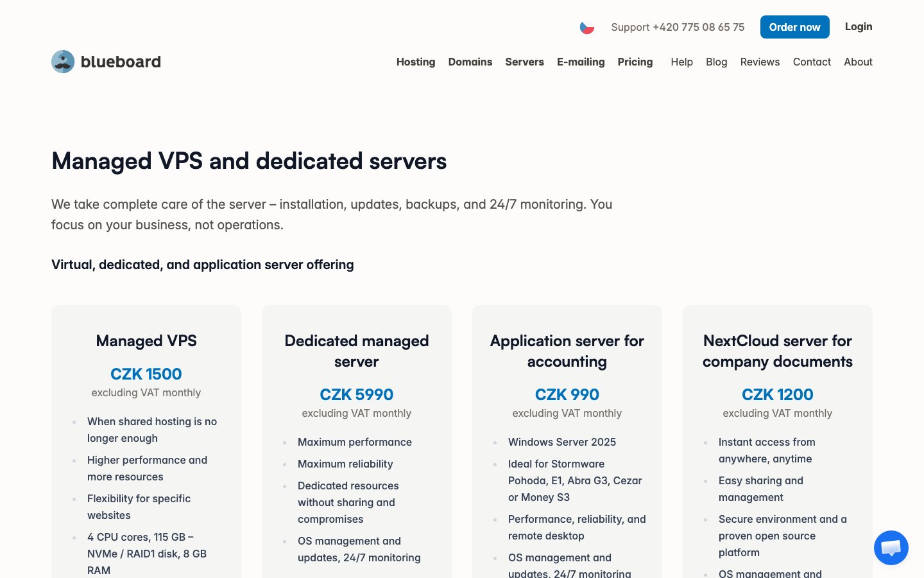The image size is (924, 578).
Task: Click the Dedicated resources without sharing item
Action: pyautogui.click(x=348, y=502)
